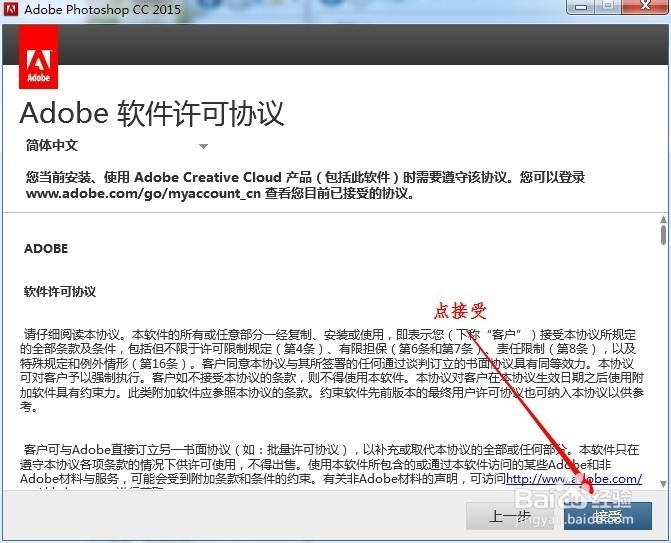This screenshot has width=671, height=543.
Task: Open the 简体中文 language dropdown
Action: pos(117,146)
